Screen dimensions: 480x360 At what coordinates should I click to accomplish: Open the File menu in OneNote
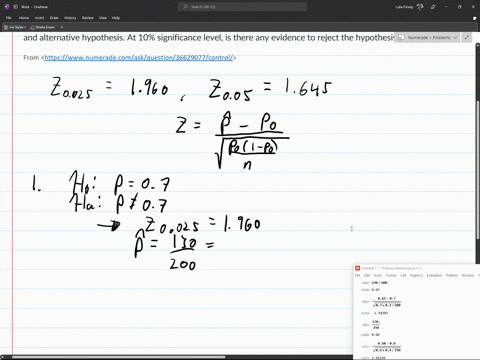click(x=9, y=18)
